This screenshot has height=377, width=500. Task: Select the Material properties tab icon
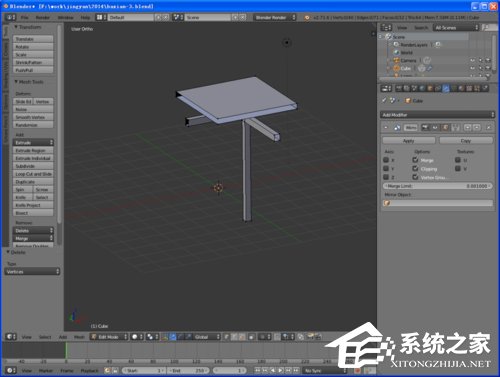[461, 88]
